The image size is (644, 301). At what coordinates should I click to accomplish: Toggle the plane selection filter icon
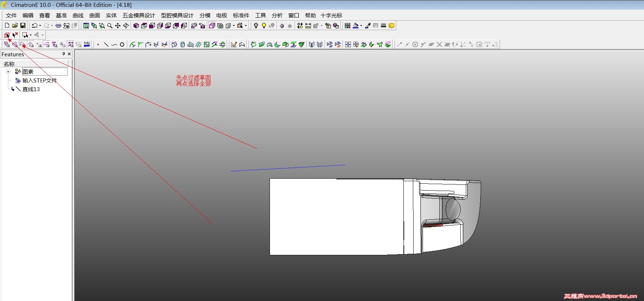pos(46,45)
